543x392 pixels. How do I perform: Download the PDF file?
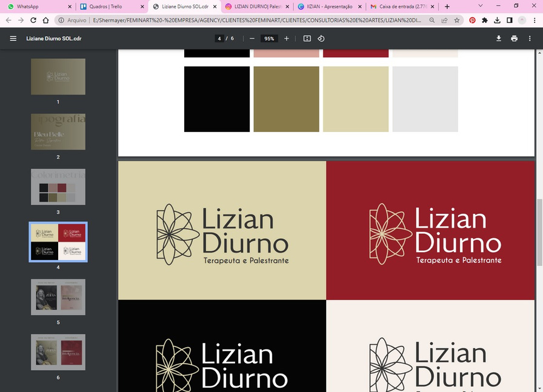(x=499, y=38)
